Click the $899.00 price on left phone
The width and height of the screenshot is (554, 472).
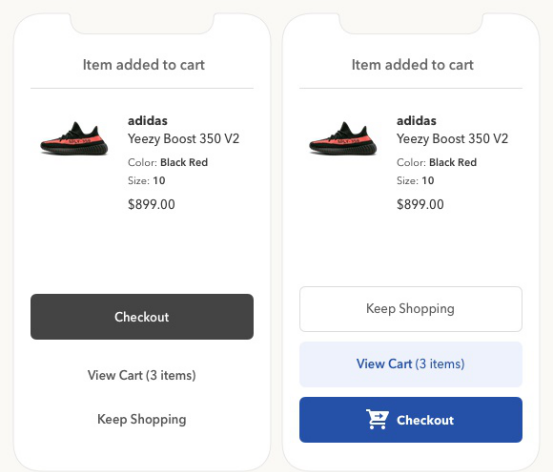coord(151,204)
